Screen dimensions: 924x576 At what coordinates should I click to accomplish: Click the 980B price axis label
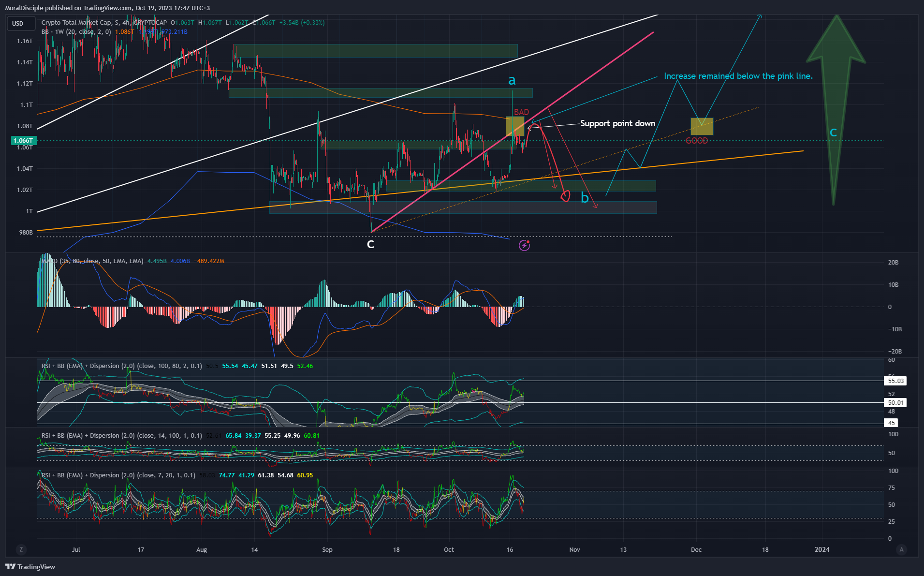click(x=26, y=233)
